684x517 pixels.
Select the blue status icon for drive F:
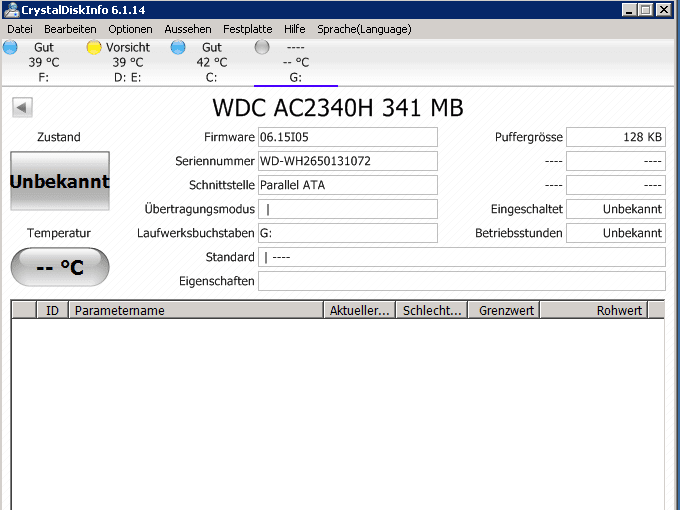tap(10, 47)
